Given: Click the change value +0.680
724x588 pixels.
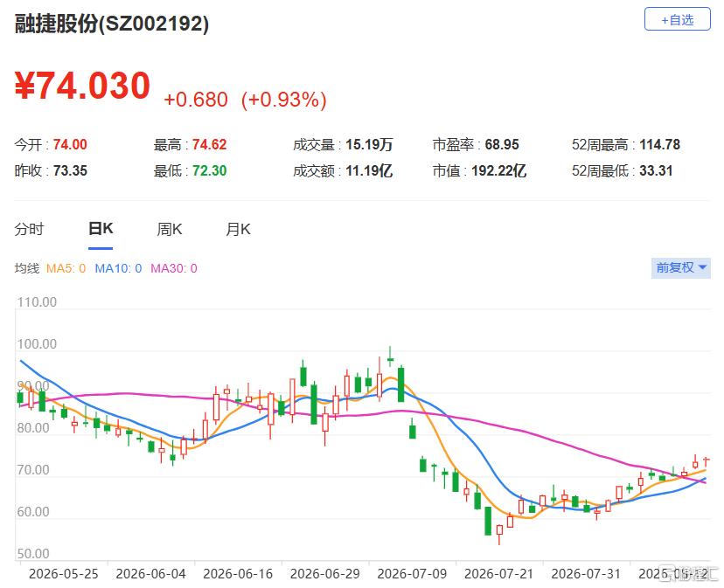Looking at the screenshot, I should tap(196, 100).
